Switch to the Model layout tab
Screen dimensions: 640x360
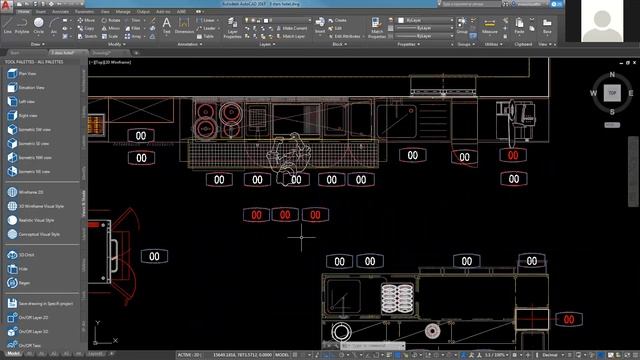[13, 354]
